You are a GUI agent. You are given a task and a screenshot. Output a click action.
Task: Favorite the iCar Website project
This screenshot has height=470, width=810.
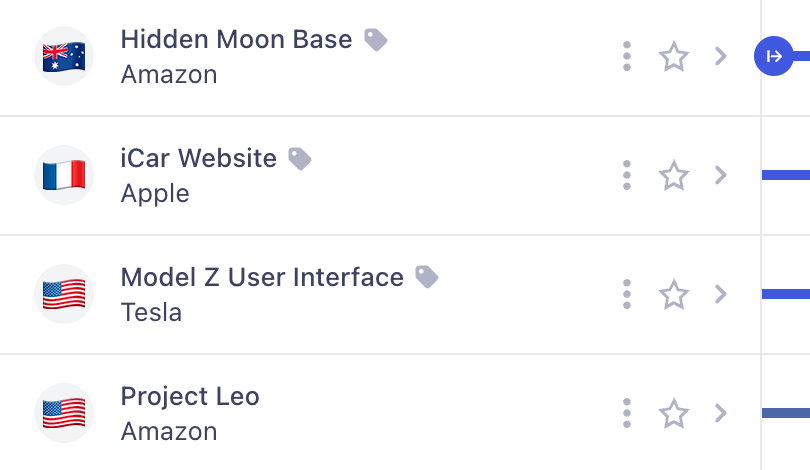coord(674,175)
